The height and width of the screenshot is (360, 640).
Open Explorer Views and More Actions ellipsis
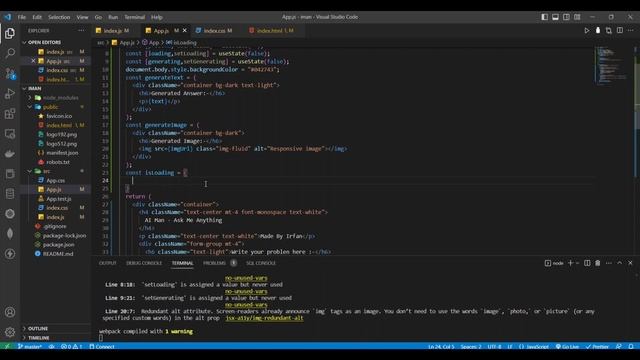pyautogui.click(x=81, y=31)
